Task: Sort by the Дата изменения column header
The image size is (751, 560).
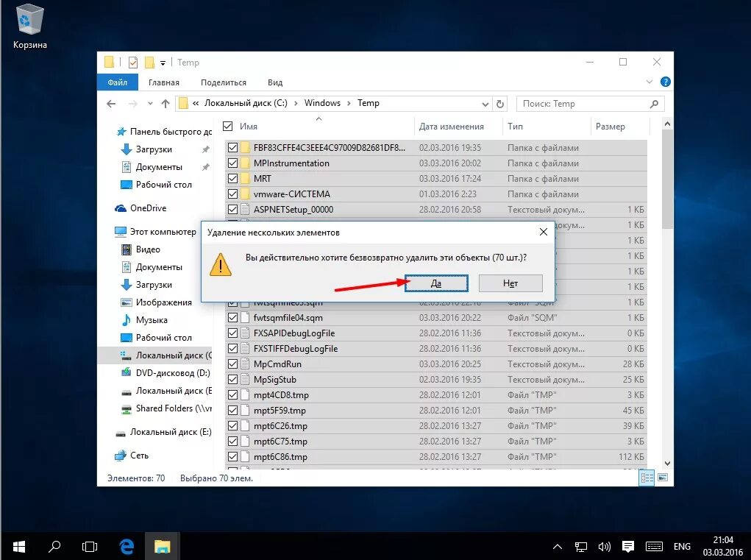Action: pyautogui.click(x=451, y=127)
